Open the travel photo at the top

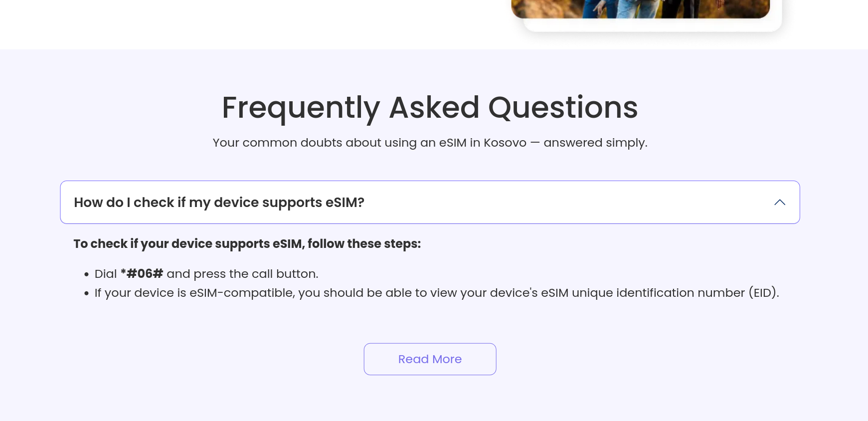point(640,8)
